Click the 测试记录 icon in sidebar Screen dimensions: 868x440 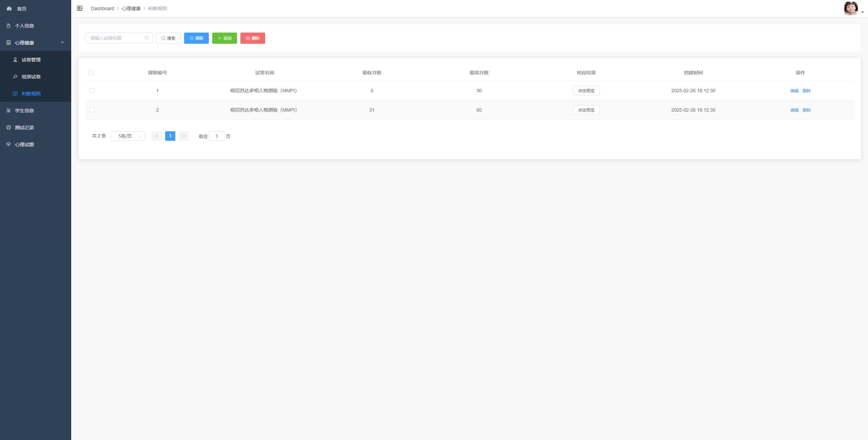click(x=8, y=127)
